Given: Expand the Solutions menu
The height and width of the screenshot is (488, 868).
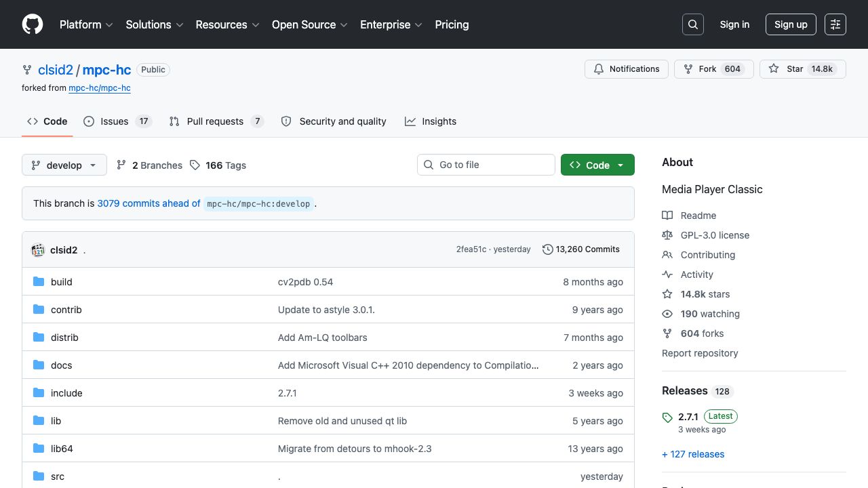Looking at the screenshot, I should tap(155, 24).
